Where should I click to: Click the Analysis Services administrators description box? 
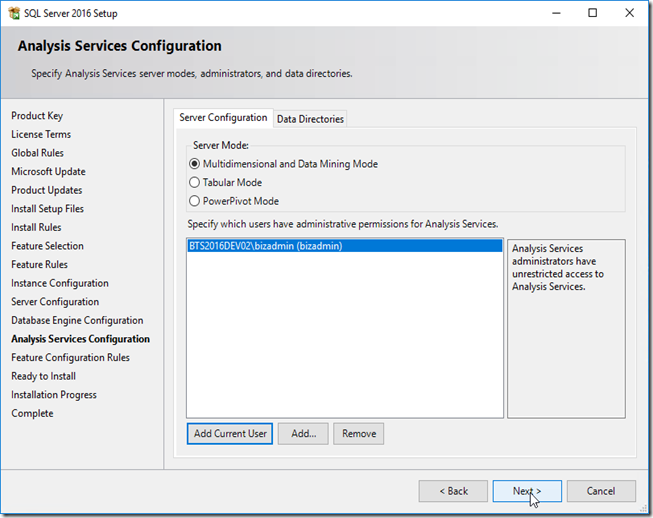[566, 328]
